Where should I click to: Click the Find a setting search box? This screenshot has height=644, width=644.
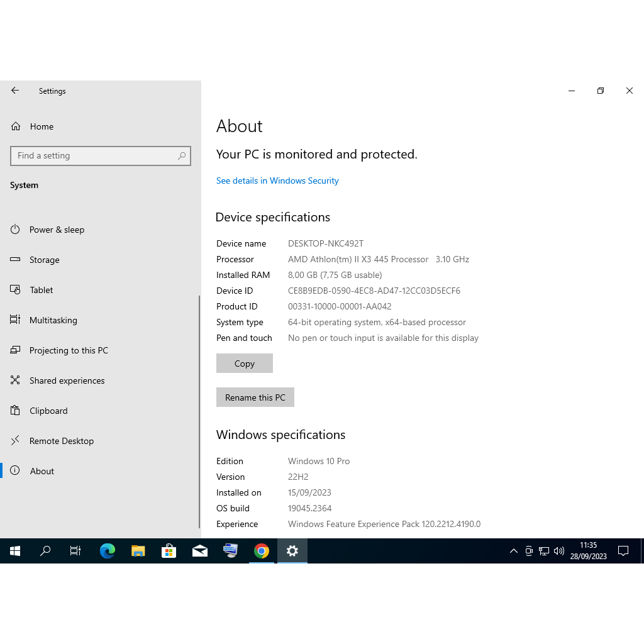94,156
